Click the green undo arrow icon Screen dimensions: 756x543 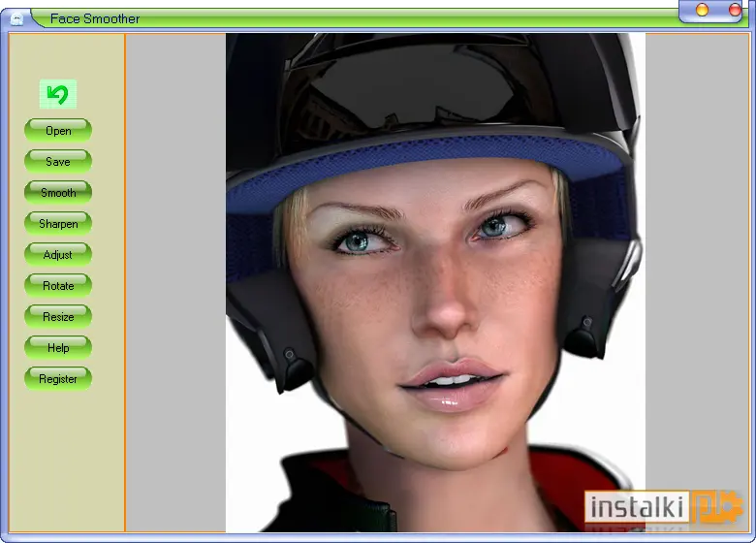(58, 94)
